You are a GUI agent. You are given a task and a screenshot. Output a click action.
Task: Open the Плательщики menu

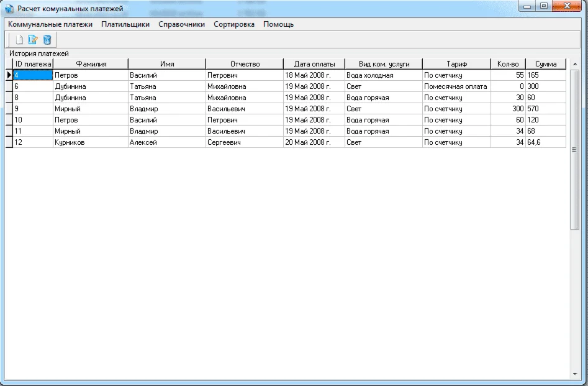pos(125,24)
